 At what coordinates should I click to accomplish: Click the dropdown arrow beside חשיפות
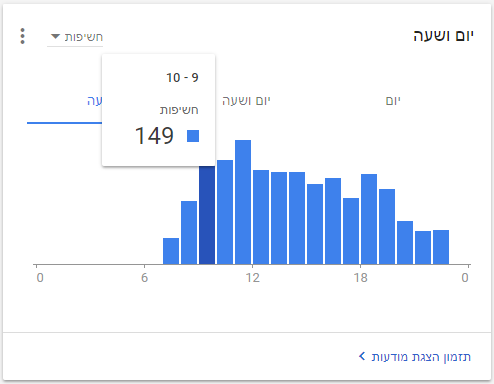[x=55, y=36]
